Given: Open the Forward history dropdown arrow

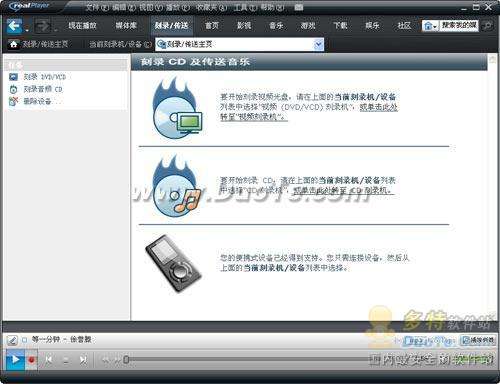Looking at the screenshot, I should [55, 30].
